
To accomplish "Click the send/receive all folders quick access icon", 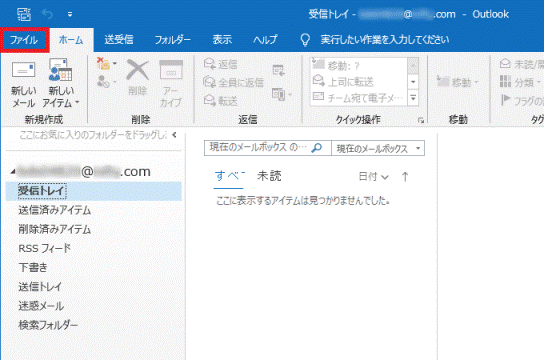I will (x=24, y=14).
